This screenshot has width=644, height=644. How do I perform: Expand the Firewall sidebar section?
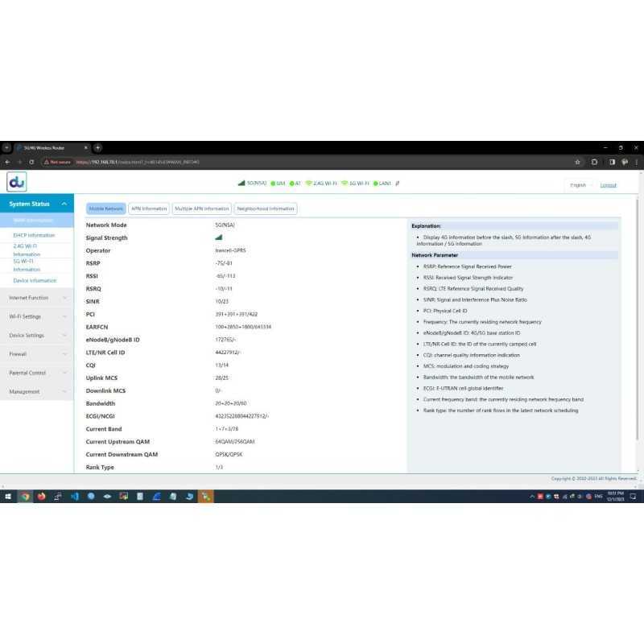point(37,354)
